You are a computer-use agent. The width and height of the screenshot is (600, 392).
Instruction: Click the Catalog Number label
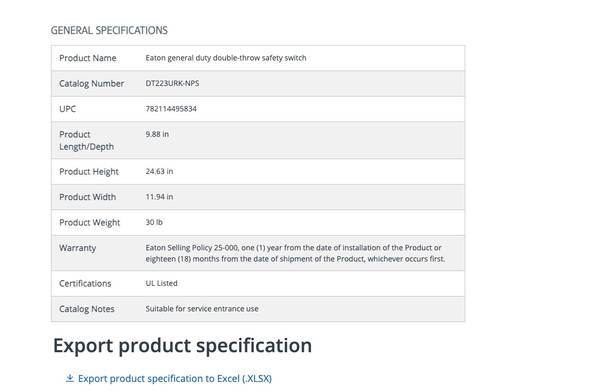point(91,83)
